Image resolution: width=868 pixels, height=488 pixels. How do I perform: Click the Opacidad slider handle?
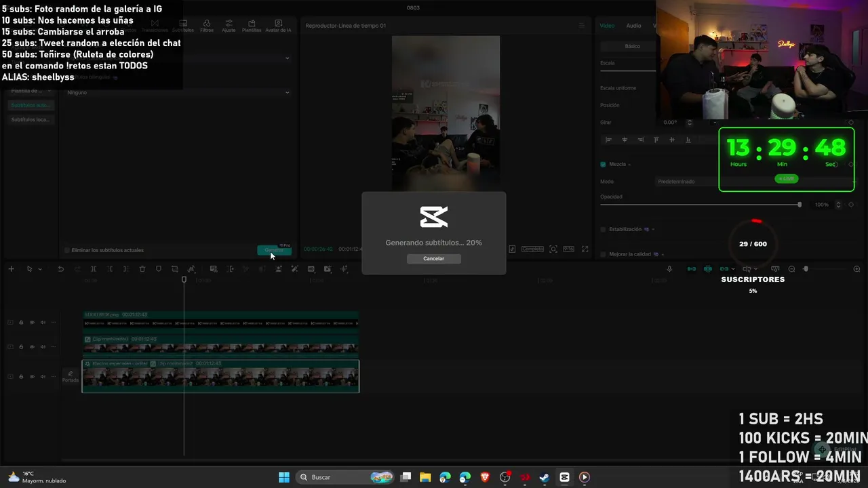800,205
